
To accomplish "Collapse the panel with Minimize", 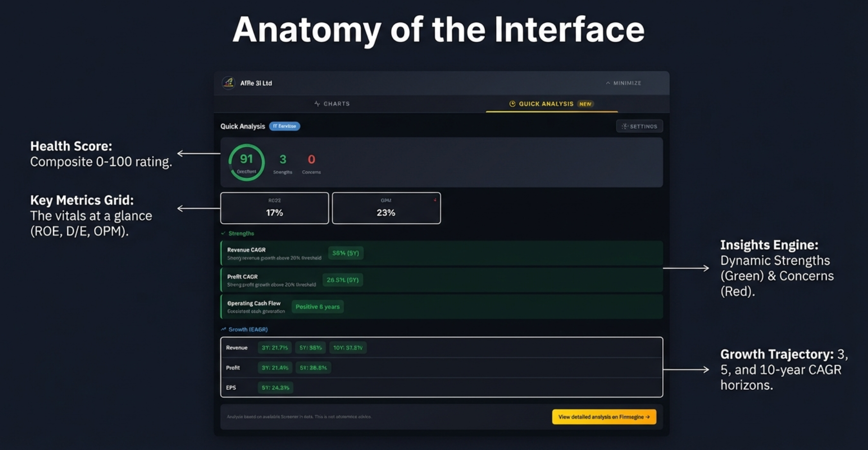I will (623, 83).
